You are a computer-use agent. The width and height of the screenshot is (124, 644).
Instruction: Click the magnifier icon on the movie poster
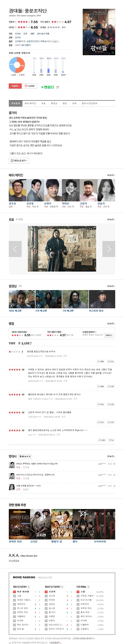(113, 53)
